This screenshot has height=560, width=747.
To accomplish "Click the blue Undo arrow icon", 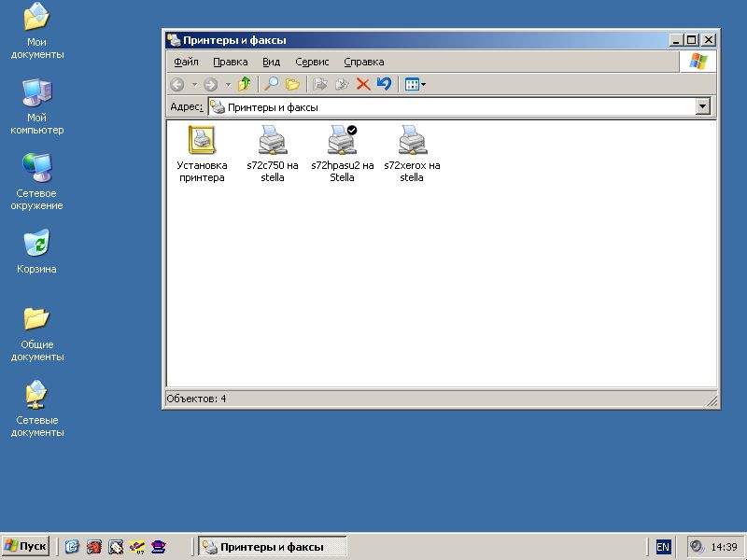I will click(383, 84).
